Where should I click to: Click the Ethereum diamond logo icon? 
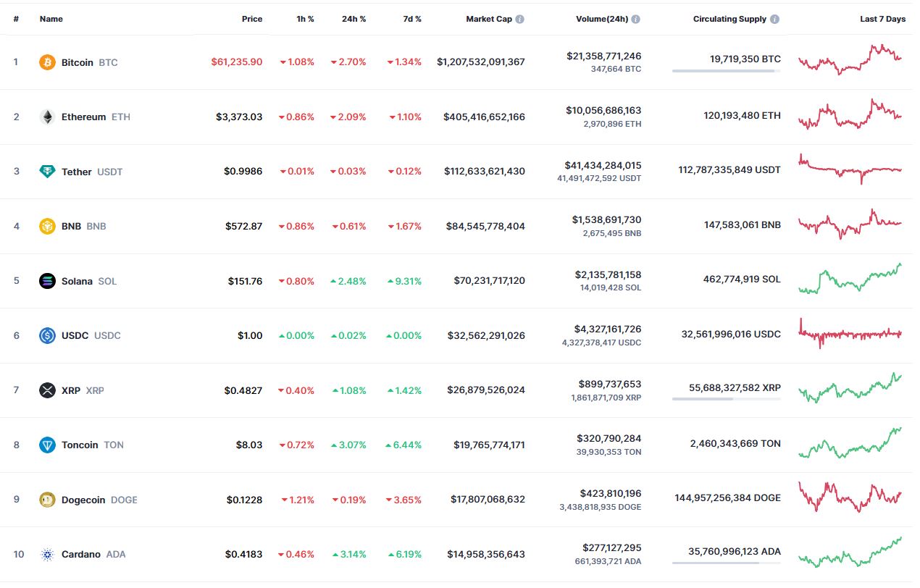47,117
